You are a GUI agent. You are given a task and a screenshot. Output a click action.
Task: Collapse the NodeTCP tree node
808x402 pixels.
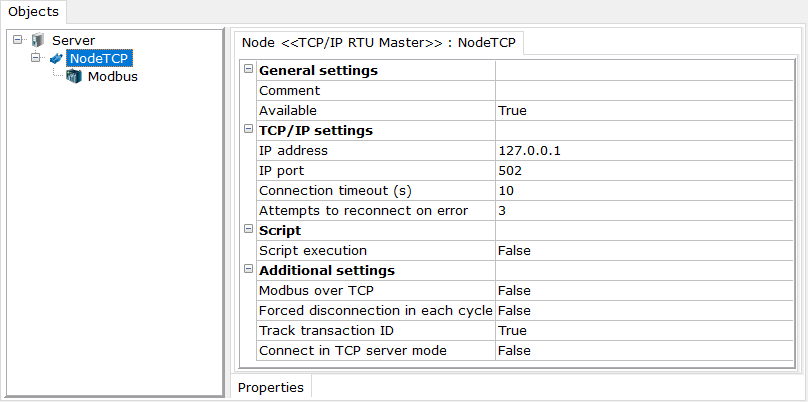coord(36,57)
